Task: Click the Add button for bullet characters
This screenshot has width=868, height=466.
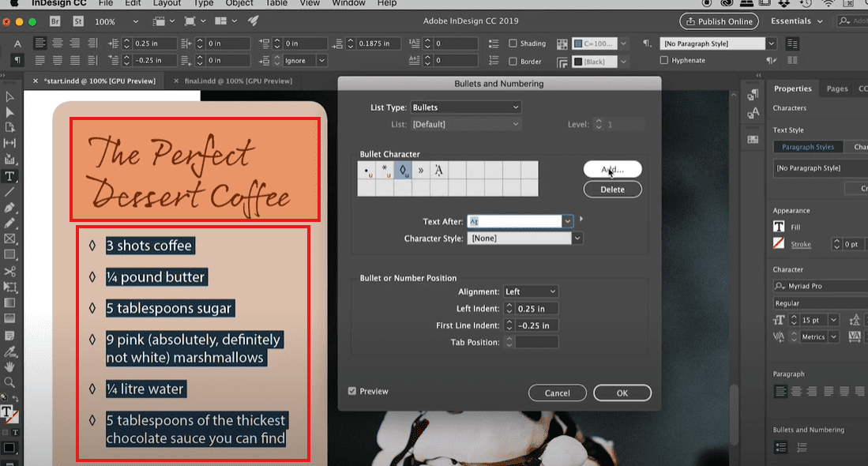Action: (x=612, y=169)
